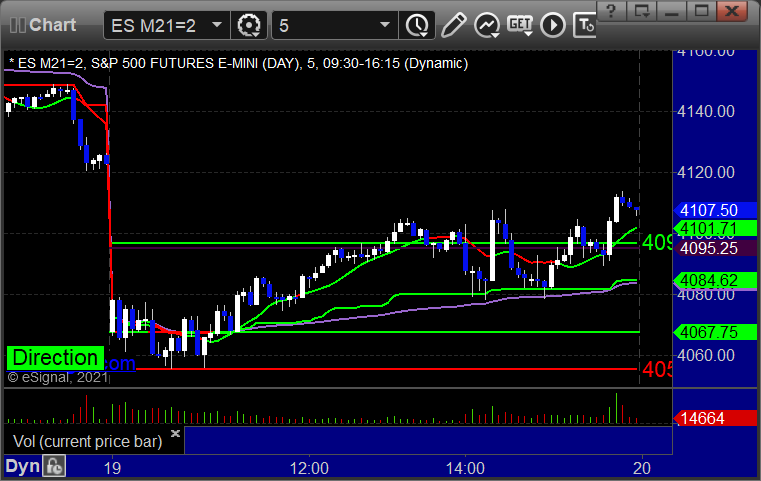The height and width of the screenshot is (481, 761).
Task: Click the 20 date label on the time axis
Action: pos(642,468)
